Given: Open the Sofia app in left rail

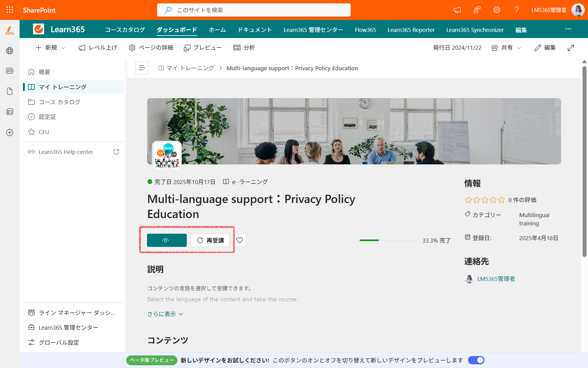Looking at the screenshot, I should pyautogui.click(x=9, y=30).
